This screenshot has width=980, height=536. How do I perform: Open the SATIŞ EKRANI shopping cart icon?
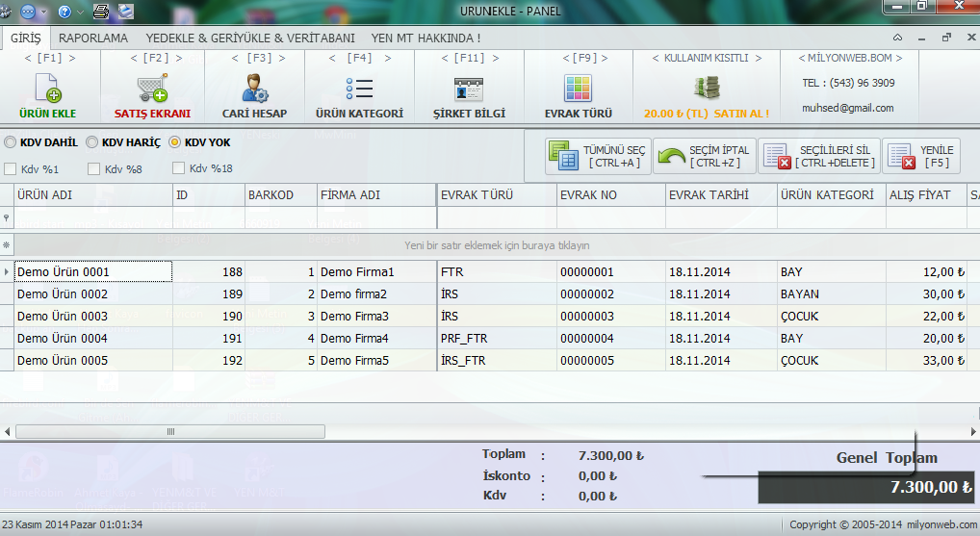(x=152, y=89)
